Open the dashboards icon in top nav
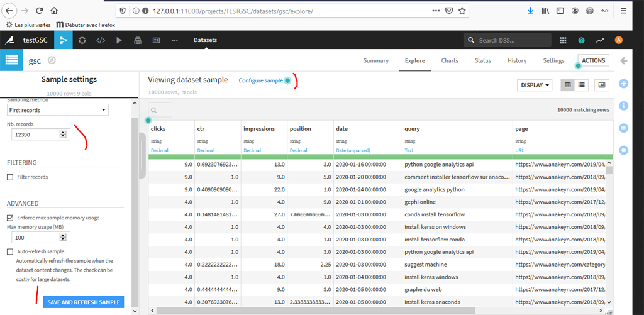The height and width of the screenshot is (315, 644). click(x=156, y=40)
